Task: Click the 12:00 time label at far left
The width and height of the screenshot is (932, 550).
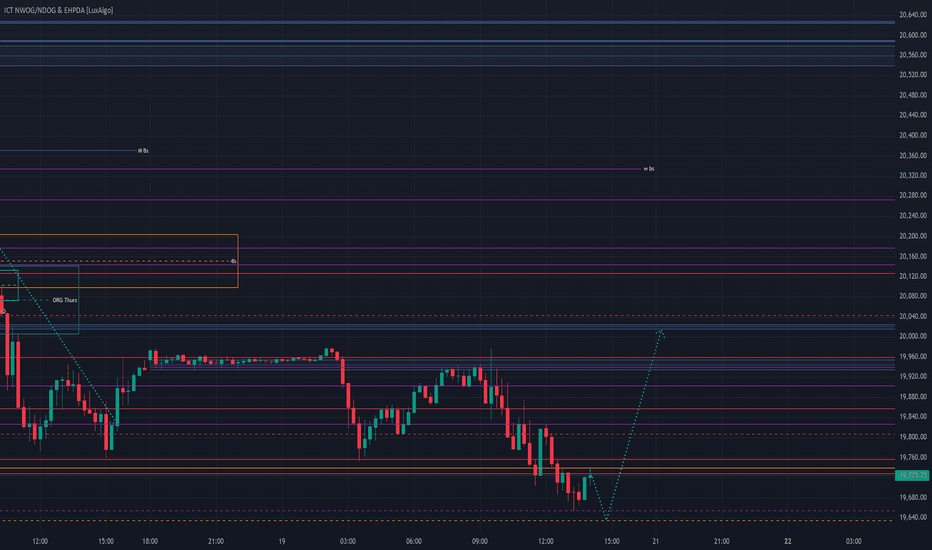Action: pos(40,541)
